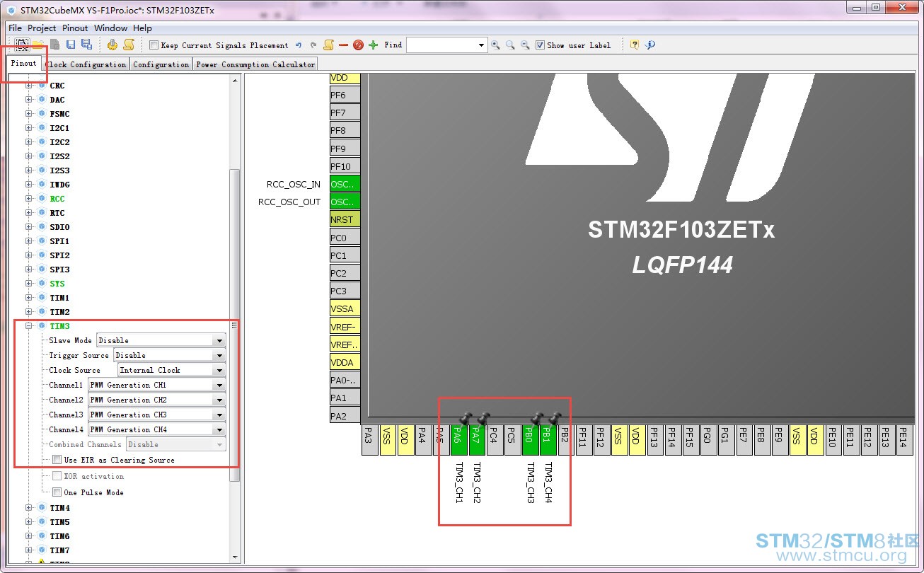
Task: Enable Use ETR as Clearing Source
Action: click(57, 460)
